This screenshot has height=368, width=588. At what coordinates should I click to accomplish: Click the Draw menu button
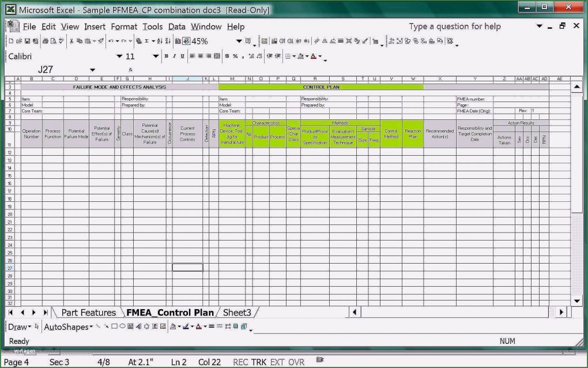20,327
